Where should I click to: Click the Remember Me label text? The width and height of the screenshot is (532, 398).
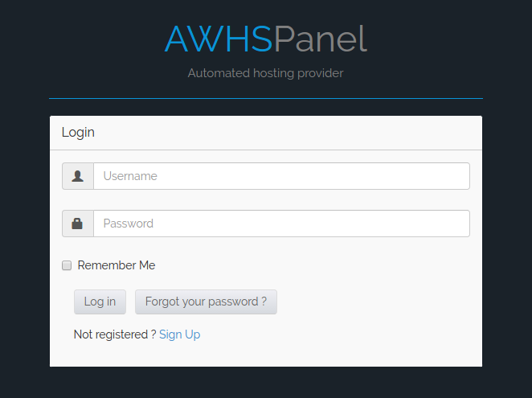tap(117, 265)
